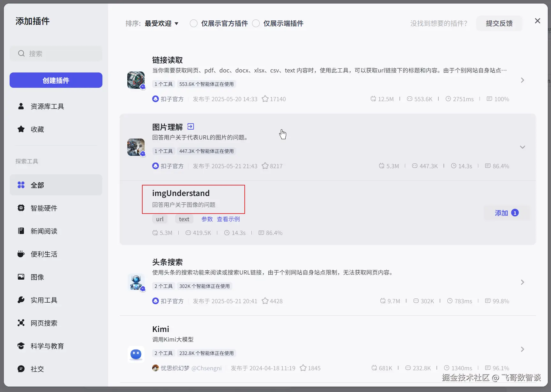The width and height of the screenshot is (551, 392).
Task: Click the text parameter tag
Action: click(184, 219)
